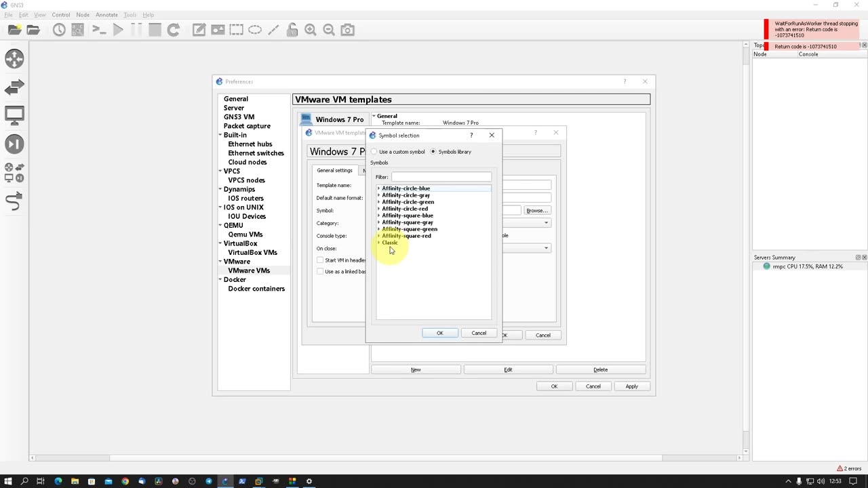Click OK in the Symbol selection dialog
This screenshot has height=488, width=868.
[x=439, y=333]
